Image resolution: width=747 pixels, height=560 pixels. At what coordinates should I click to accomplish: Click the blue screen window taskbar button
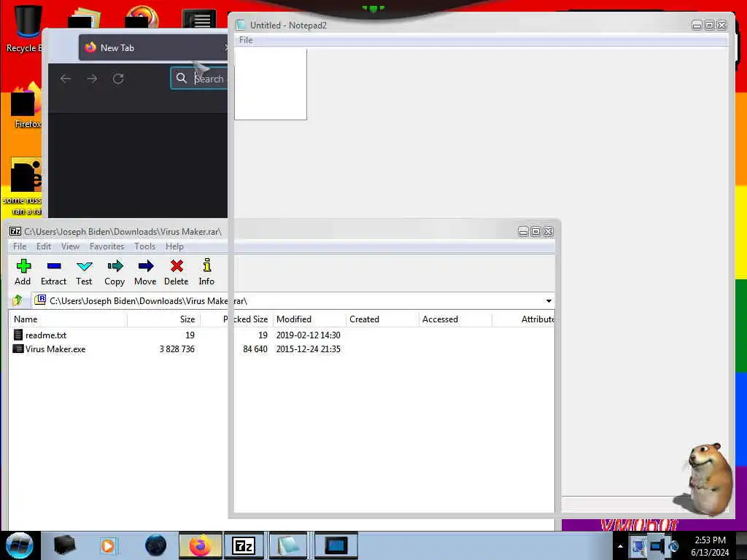[x=336, y=545]
